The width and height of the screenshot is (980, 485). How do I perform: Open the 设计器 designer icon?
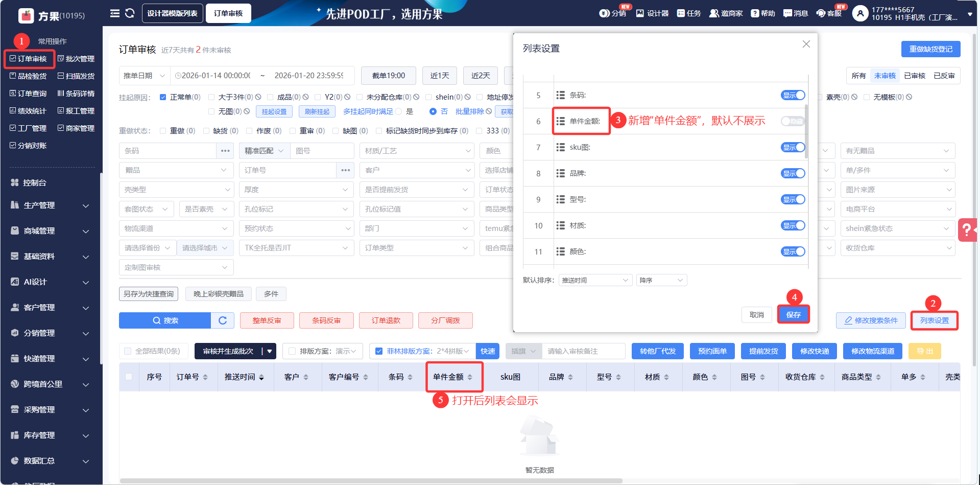click(x=640, y=13)
